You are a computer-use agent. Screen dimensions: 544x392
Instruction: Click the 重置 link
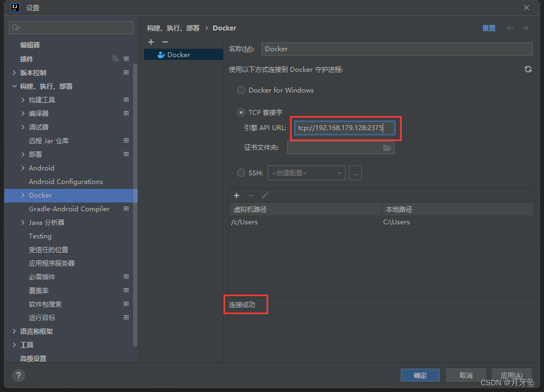(x=489, y=28)
